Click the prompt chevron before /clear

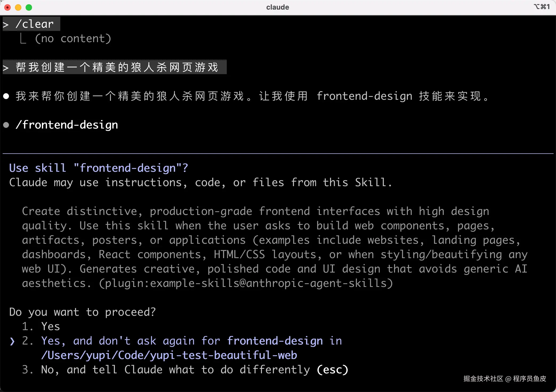[6, 25]
